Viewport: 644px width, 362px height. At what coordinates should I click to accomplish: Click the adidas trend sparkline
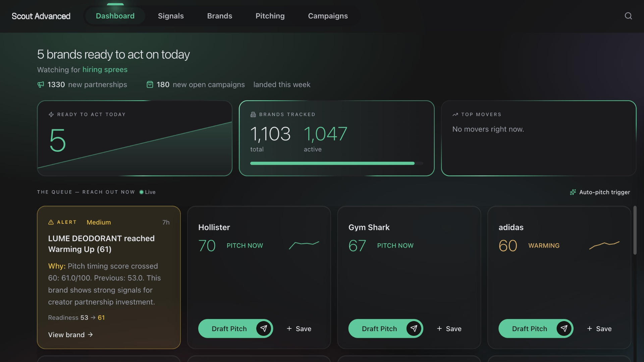click(x=604, y=245)
